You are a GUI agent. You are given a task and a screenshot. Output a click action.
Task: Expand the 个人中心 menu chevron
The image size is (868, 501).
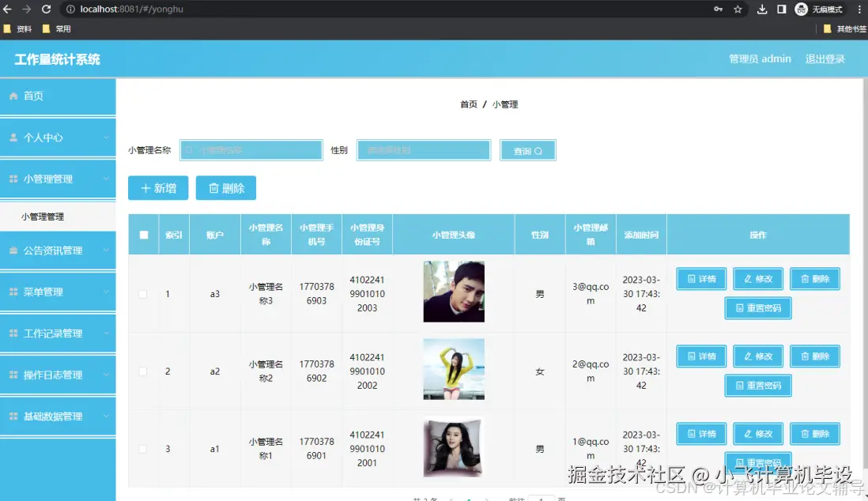pos(106,137)
